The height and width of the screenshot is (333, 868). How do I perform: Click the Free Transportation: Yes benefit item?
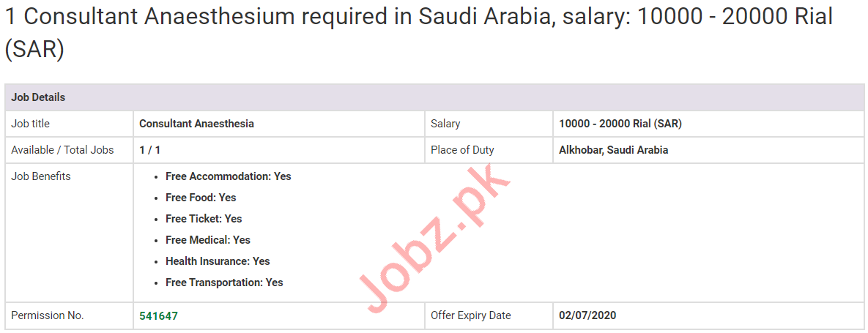(224, 283)
